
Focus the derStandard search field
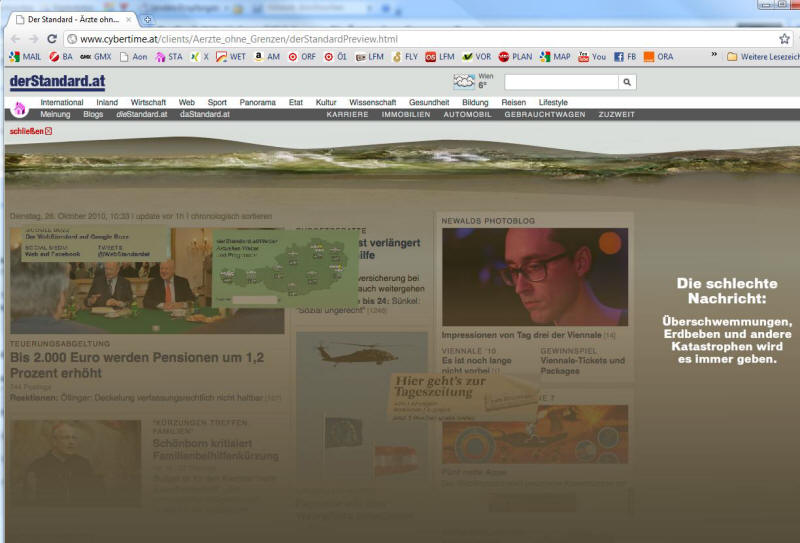pyautogui.click(x=561, y=82)
